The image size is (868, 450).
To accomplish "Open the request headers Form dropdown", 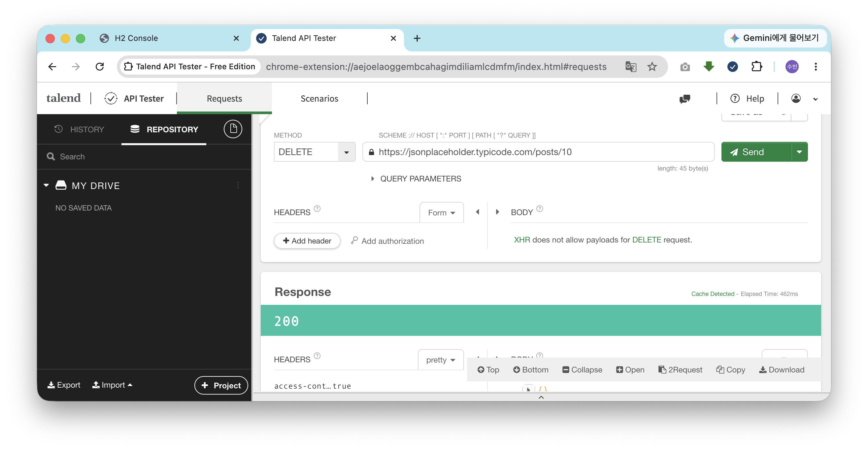I will [x=441, y=213].
